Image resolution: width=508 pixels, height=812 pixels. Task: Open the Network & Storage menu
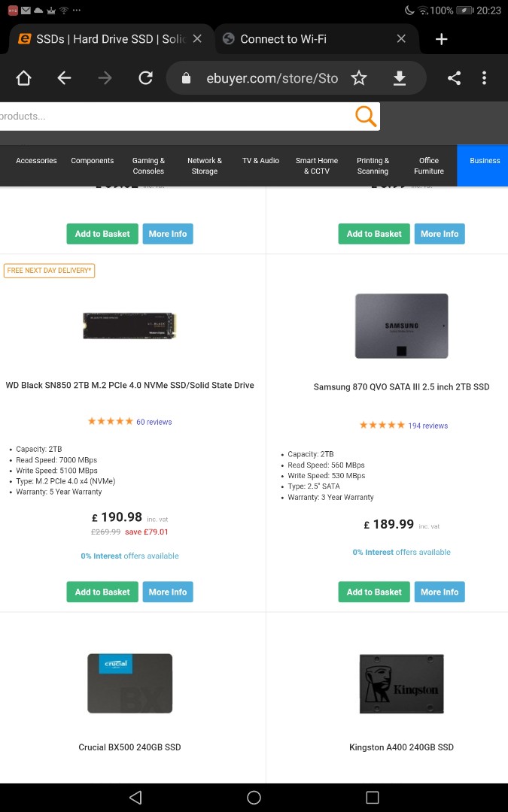click(x=205, y=165)
